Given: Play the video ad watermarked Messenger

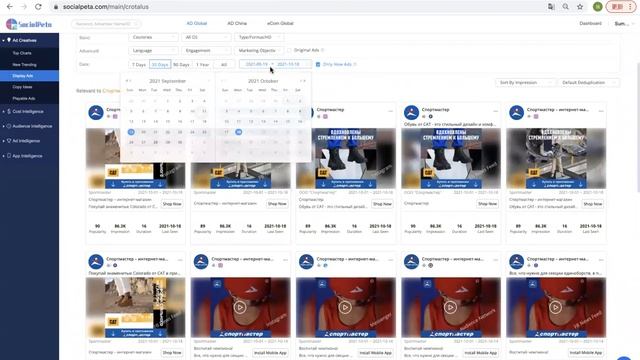Looking at the screenshot, I should coord(345,307).
